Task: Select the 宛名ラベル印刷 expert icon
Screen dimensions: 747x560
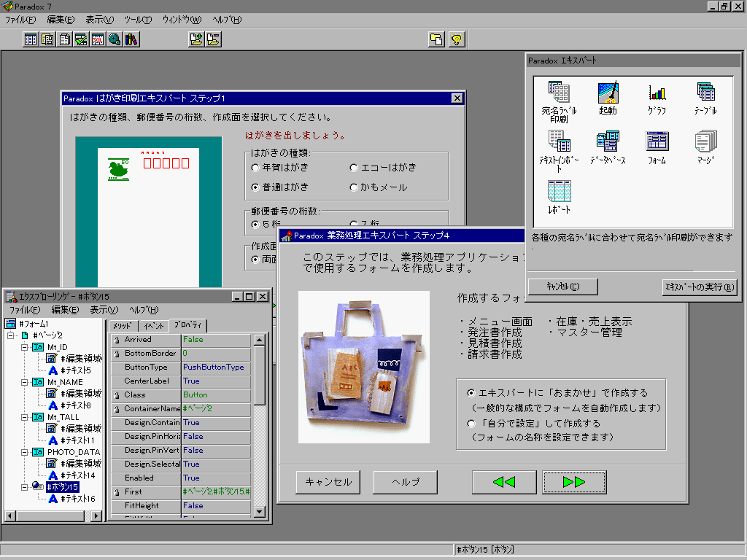Action: coord(559,102)
